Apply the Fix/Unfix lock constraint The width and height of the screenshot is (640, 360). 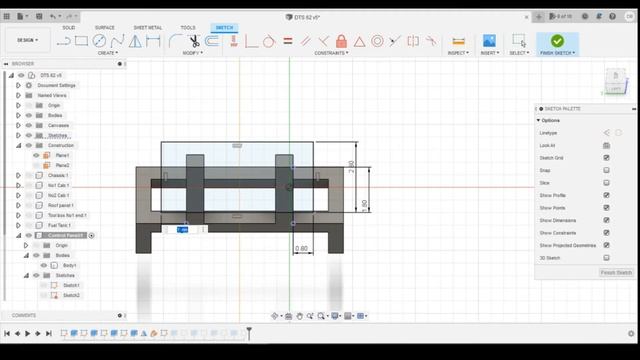[341, 41]
